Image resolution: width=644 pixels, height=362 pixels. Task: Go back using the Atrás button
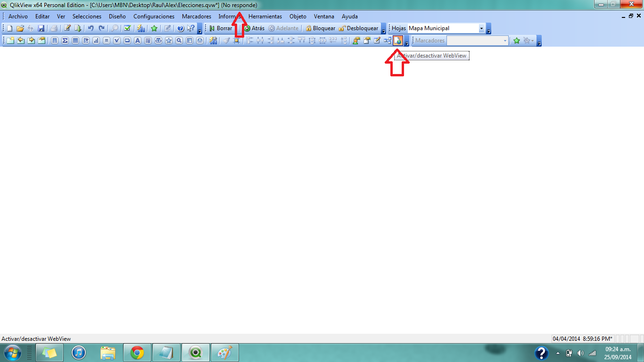tap(254, 28)
